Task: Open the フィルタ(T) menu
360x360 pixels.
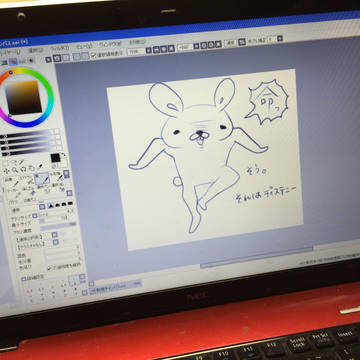Action: point(60,49)
